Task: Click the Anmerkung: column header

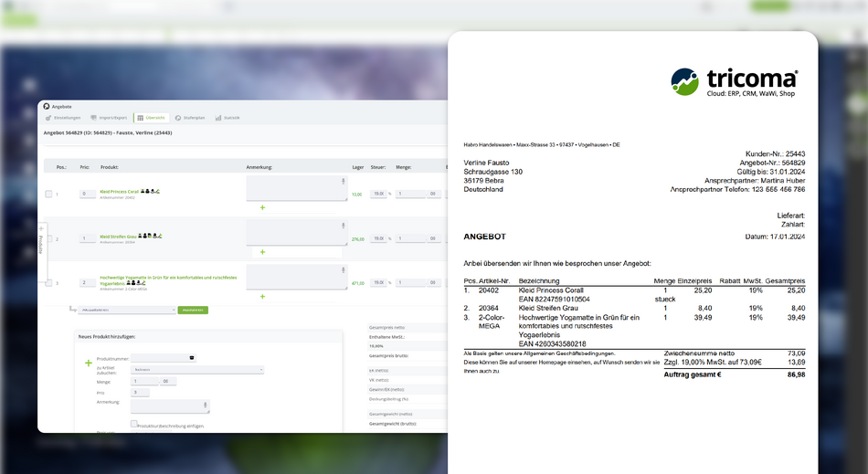Action: point(259,167)
